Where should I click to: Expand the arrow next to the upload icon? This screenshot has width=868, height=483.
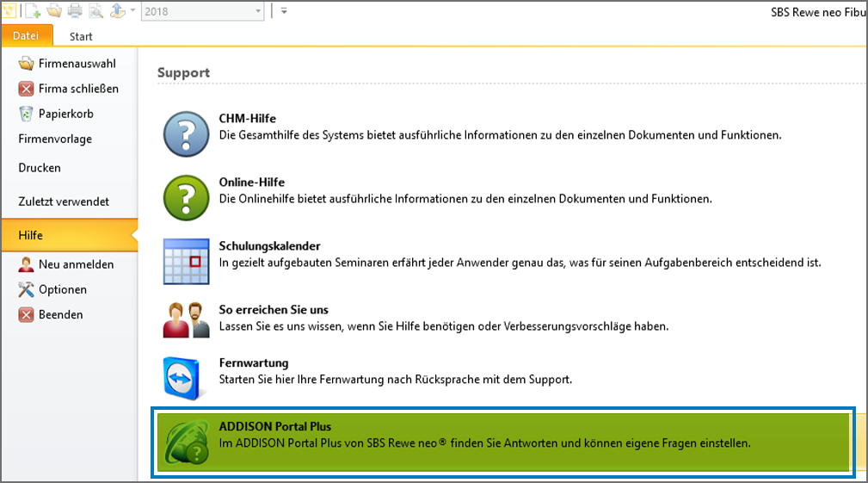pyautogui.click(x=132, y=11)
